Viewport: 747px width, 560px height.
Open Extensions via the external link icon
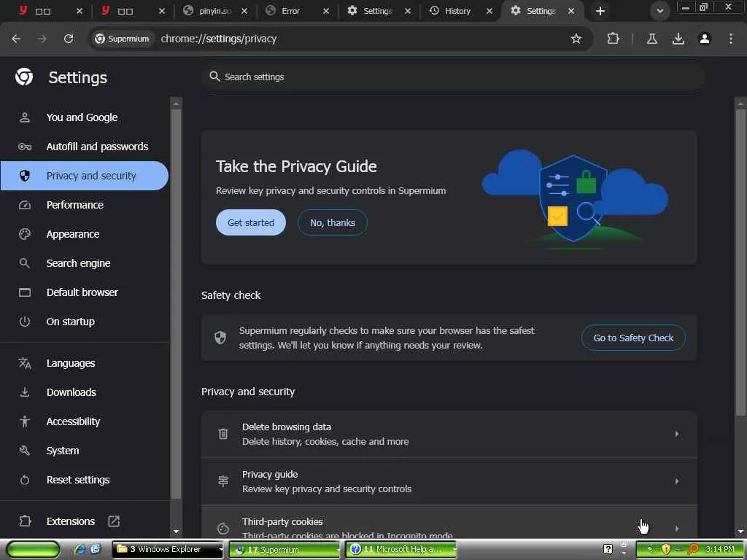point(114,521)
